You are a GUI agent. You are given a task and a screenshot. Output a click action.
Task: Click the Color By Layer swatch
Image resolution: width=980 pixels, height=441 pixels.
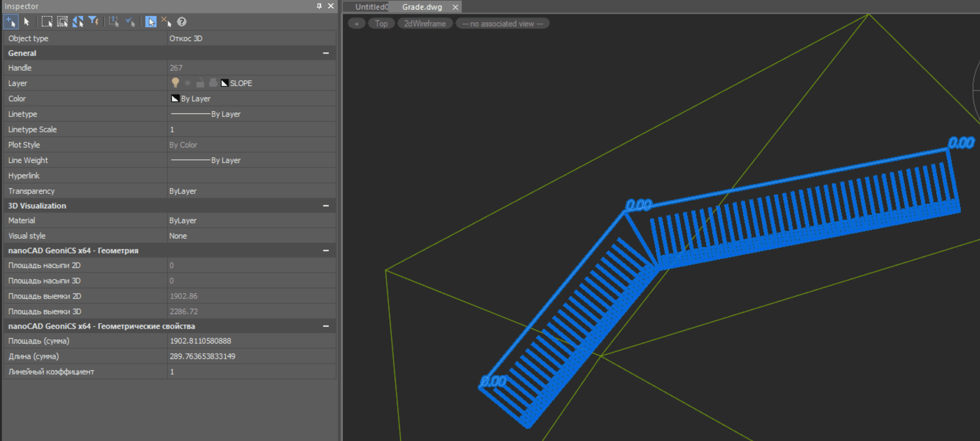pos(175,99)
